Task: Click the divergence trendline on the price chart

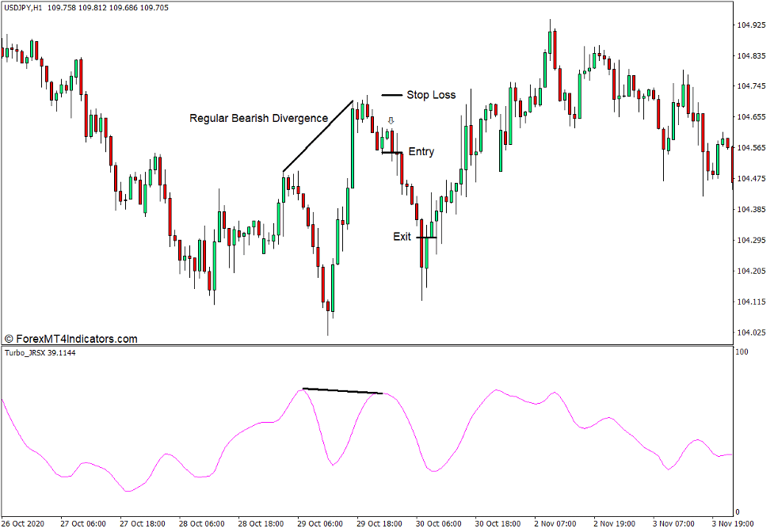Action: click(x=317, y=136)
